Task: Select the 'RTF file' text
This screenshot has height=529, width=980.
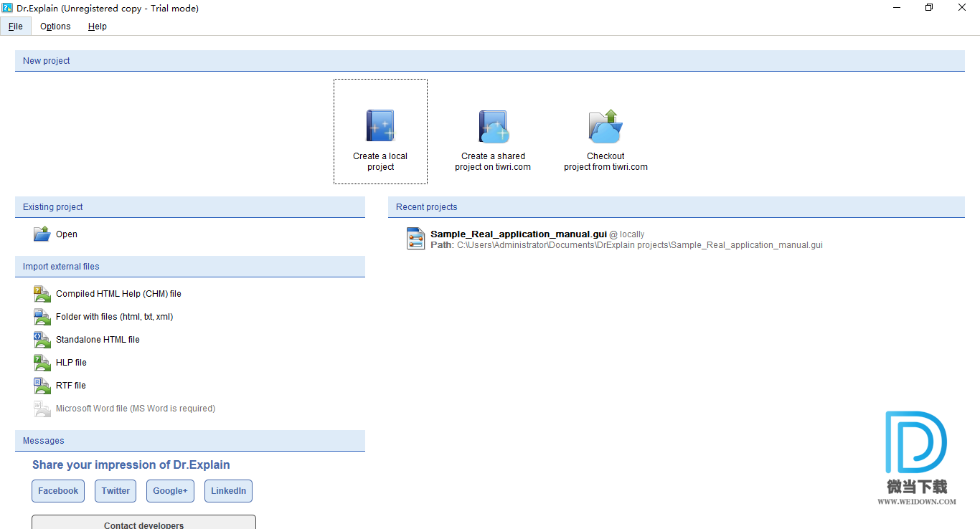Action: tap(71, 386)
